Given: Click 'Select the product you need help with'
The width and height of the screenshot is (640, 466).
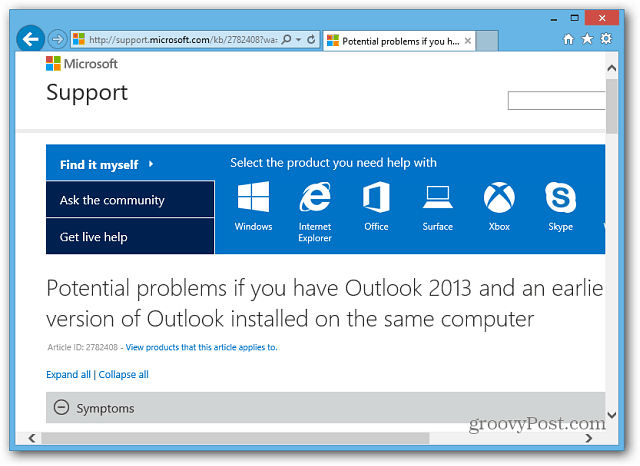Looking at the screenshot, I should tap(333, 163).
